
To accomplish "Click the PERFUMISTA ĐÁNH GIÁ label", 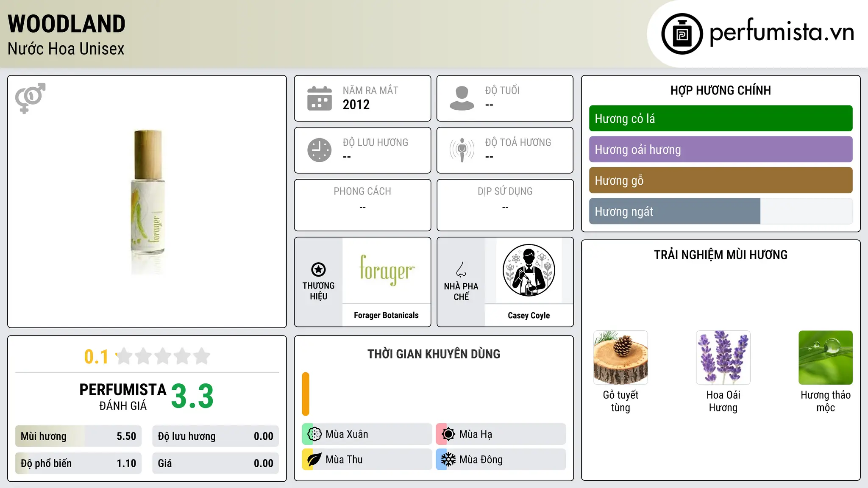I will coord(123,396).
